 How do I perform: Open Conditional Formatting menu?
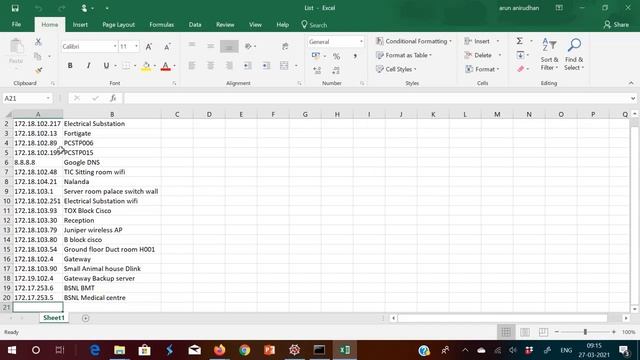[x=414, y=41]
